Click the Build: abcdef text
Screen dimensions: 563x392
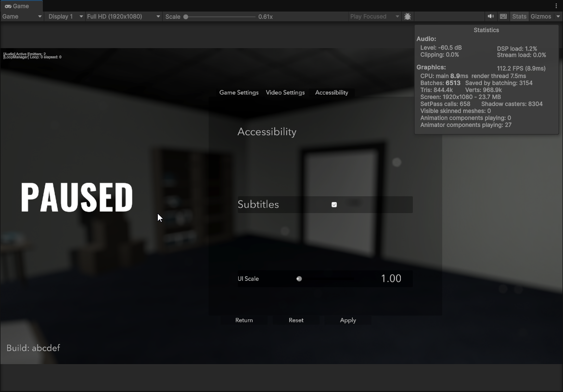(x=33, y=348)
